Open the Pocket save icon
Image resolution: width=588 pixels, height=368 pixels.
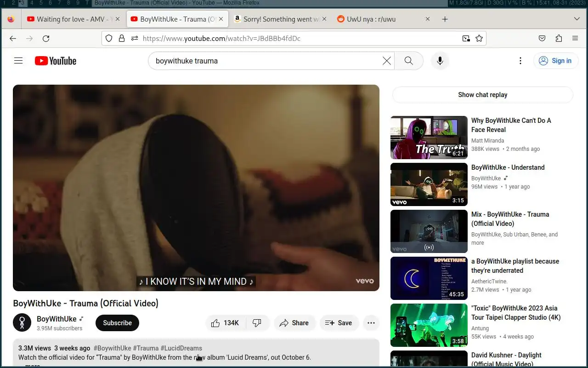(542, 39)
